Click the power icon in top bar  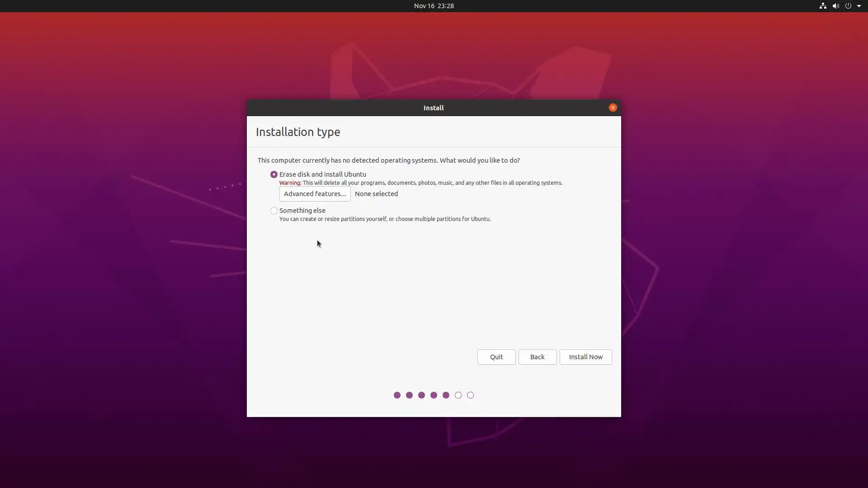(848, 6)
